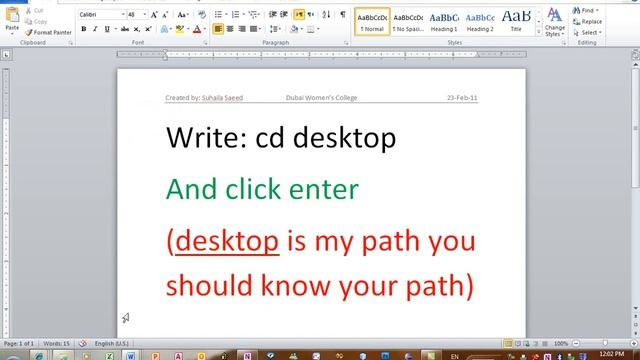Click the Shrink Font icon
Image resolution: width=640 pixels, height=360 pixels.
tap(165, 15)
